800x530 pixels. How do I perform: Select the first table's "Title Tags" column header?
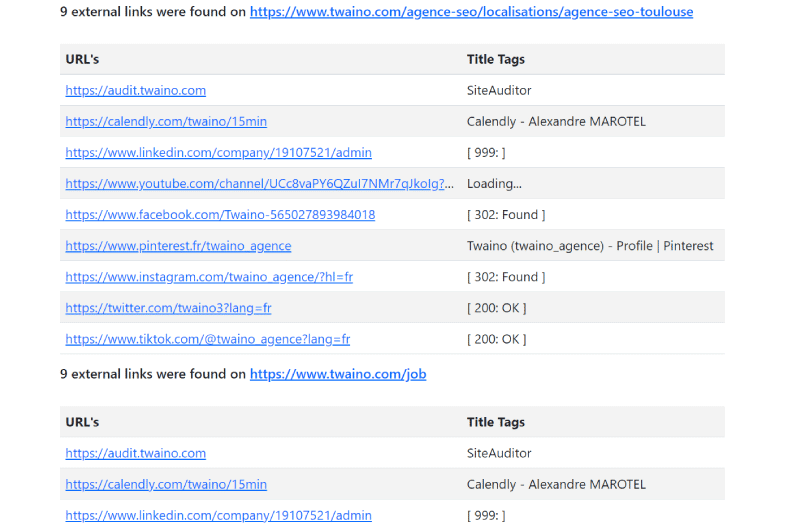tap(495, 59)
